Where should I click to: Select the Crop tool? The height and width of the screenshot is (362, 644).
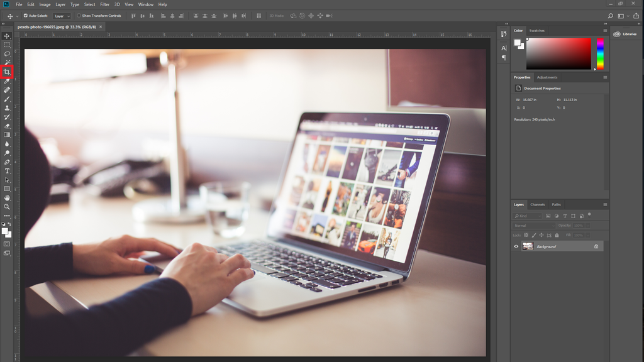[x=7, y=71]
